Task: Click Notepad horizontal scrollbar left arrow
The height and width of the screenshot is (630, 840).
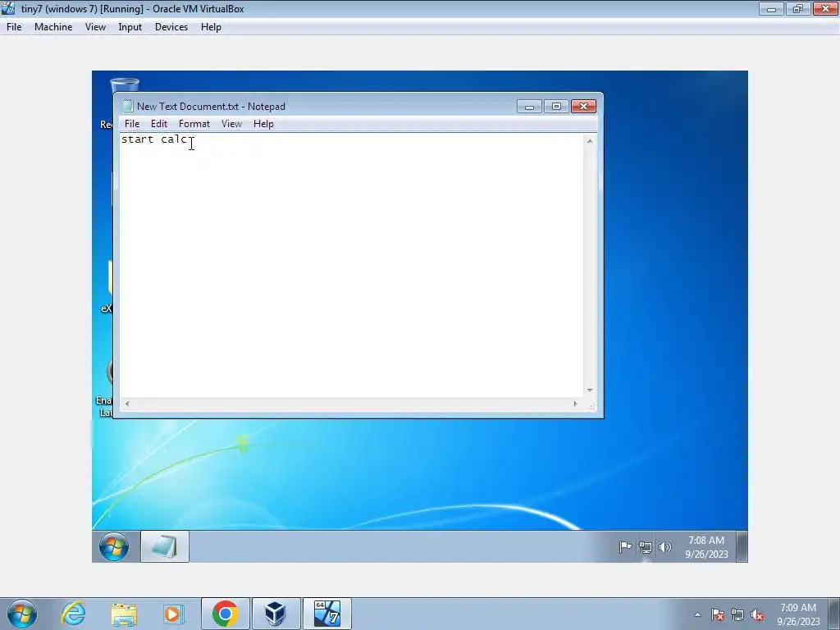Action: pos(127,404)
